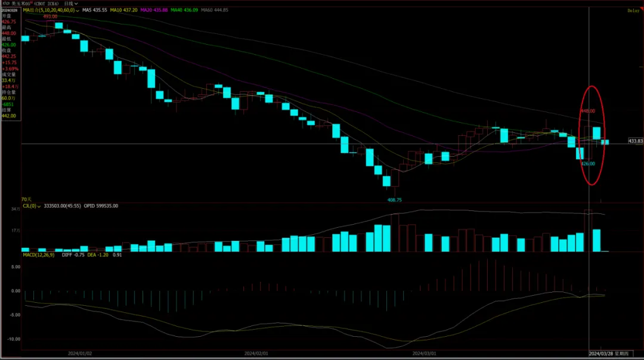Click the 333503.00(45:55) volume readout

click(62, 206)
